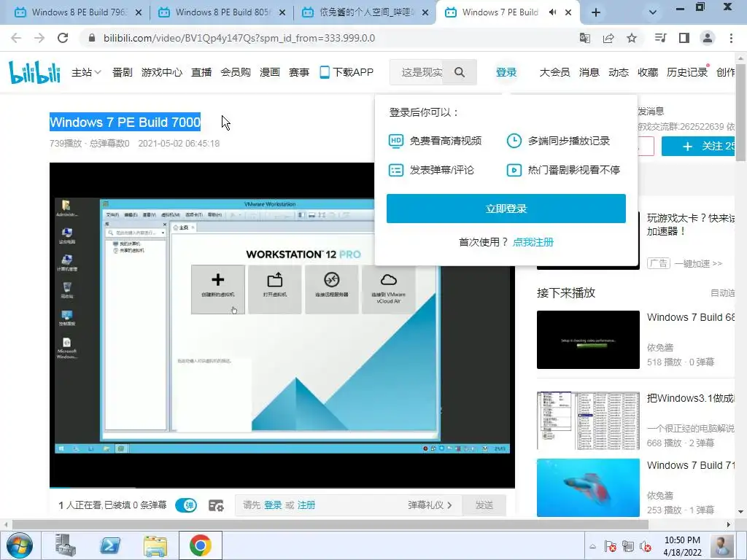This screenshot has width=747, height=560.
Task: Click the 登录 link in header
Action: coord(506,72)
